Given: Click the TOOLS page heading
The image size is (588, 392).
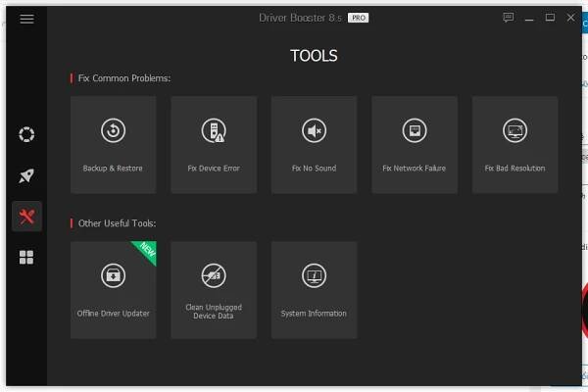Looking at the screenshot, I should (314, 56).
